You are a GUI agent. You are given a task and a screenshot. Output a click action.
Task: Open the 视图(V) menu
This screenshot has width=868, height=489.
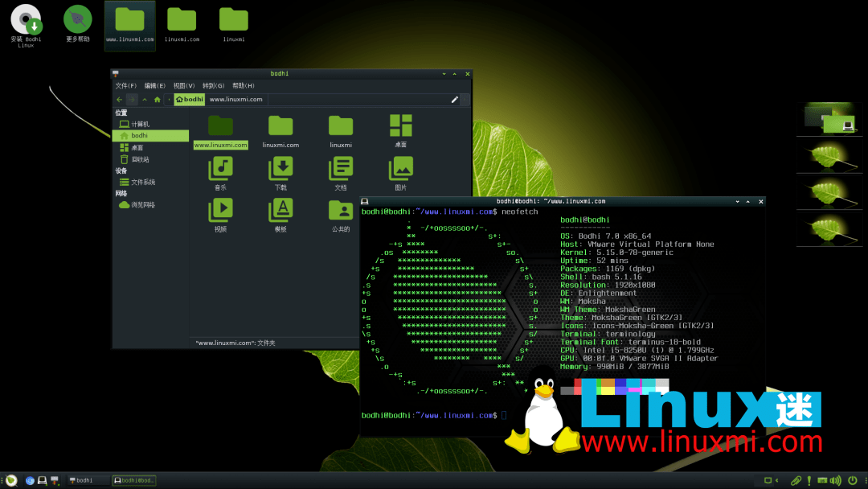pyautogui.click(x=184, y=85)
